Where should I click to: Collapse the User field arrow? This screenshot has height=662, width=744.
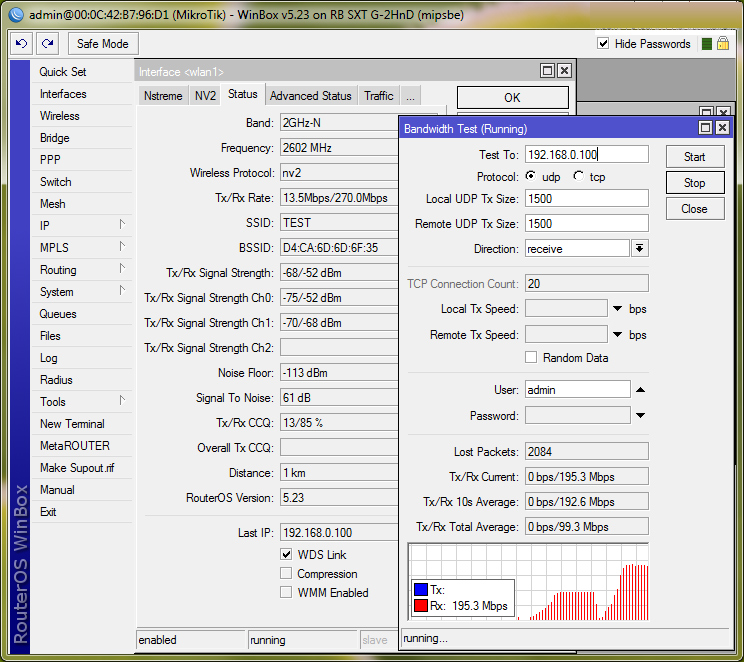[640, 390]
